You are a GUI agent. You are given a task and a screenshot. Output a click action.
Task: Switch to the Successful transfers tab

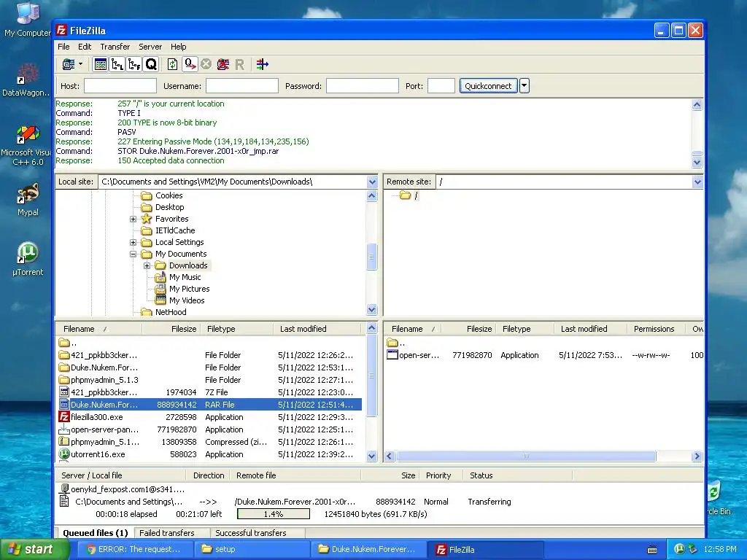click(251, 533)
